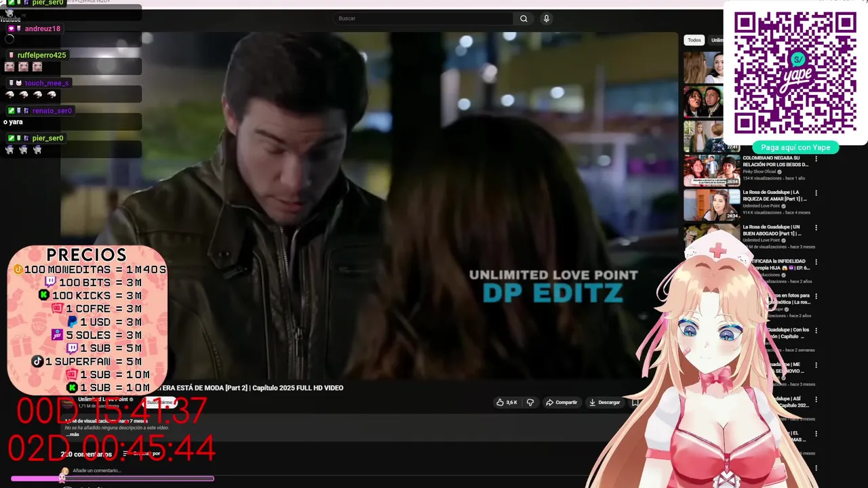Click the 35:54 duration video thumbnail

pos(711,170)
